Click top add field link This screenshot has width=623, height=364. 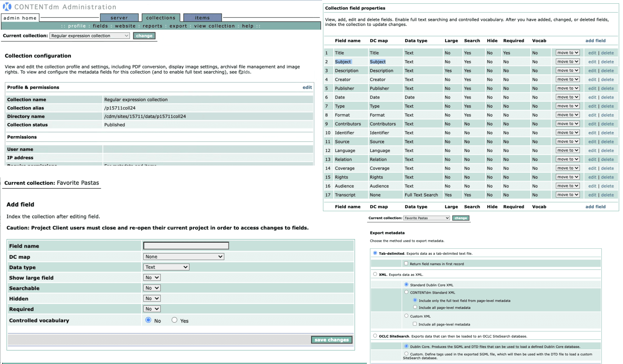(595, 41)
